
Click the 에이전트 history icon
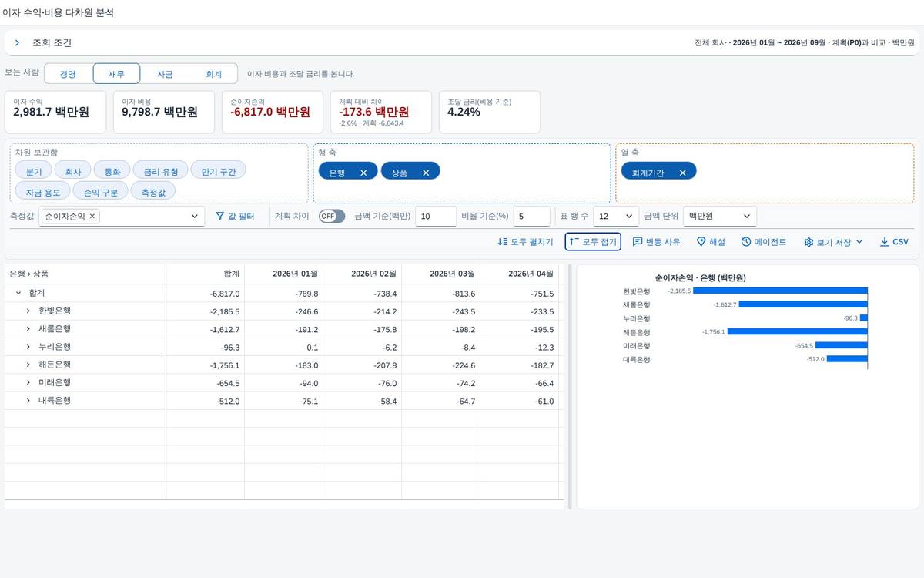(x=746, y=242)
